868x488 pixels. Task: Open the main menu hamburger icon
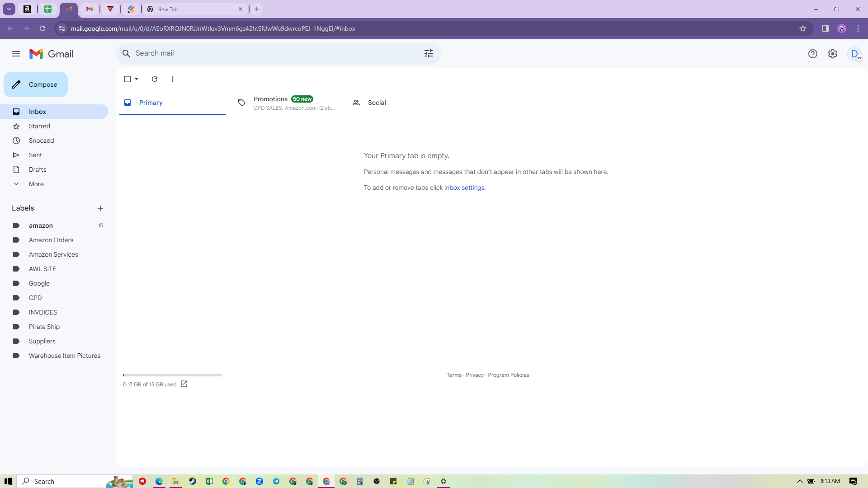point(16,54)
